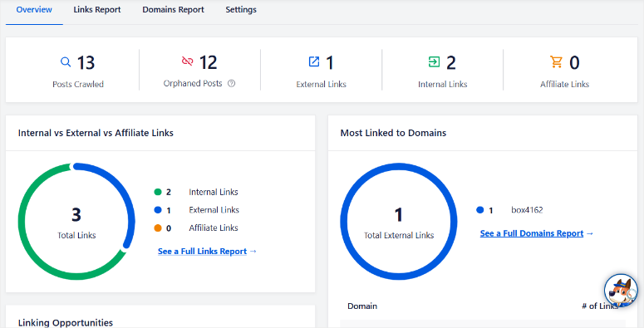Click the Linking Opportunities heading
This screenshot has height=328, width=644.
point(66,323)
